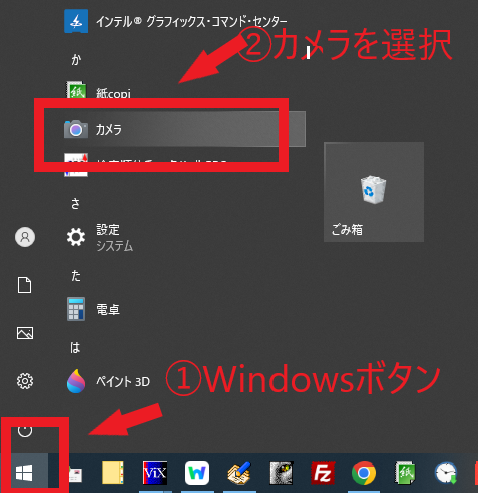The height and width of the screenshot is (493, 478).
Task: Launch Google Chrome from the taskbar
Action: pos(364,473)
